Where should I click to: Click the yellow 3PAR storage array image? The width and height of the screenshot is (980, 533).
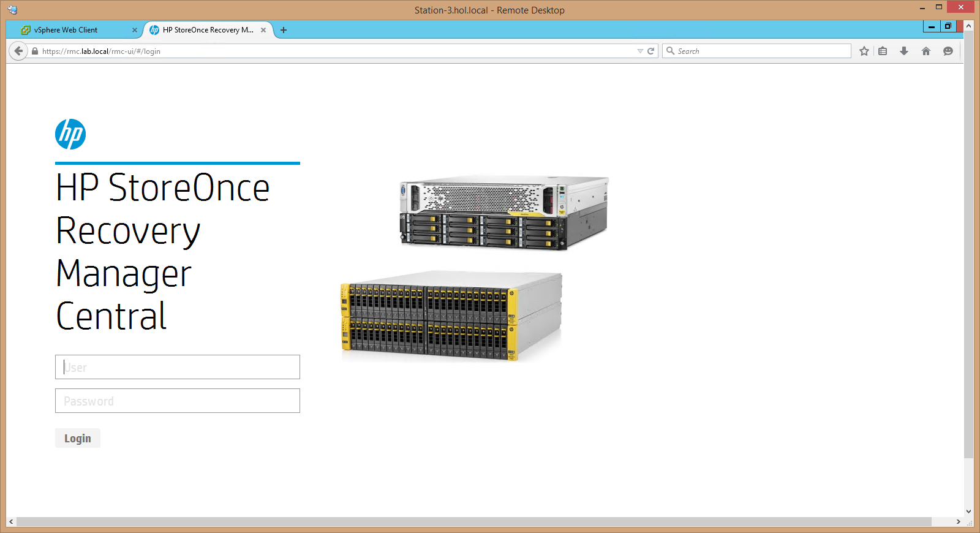point(451,316)
